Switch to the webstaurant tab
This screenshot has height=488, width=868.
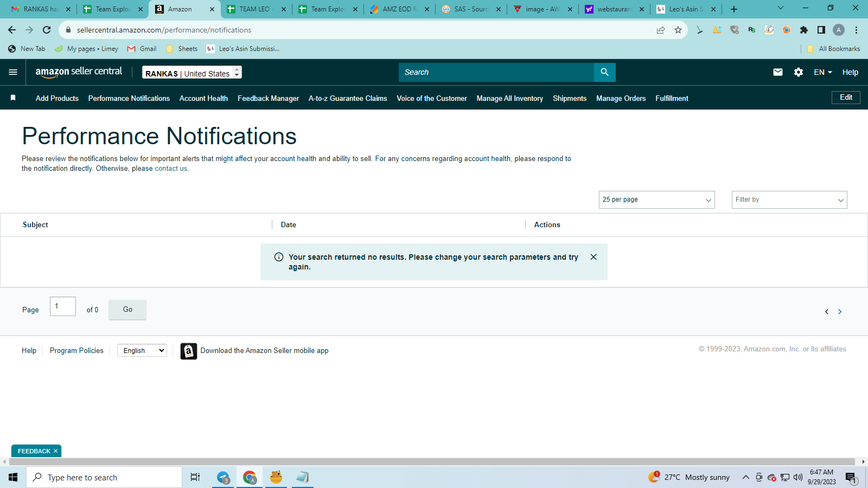coord(614,9)
